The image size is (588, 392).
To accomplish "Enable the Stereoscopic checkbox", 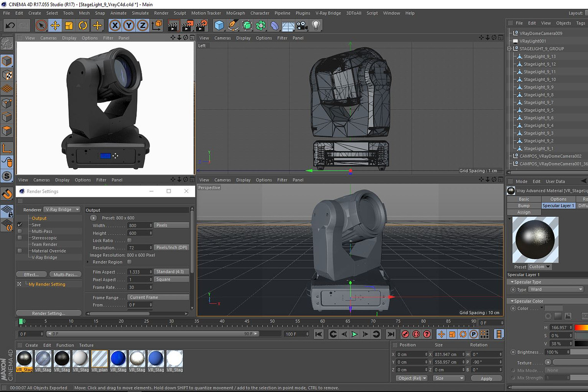I will tap(20, 238).
